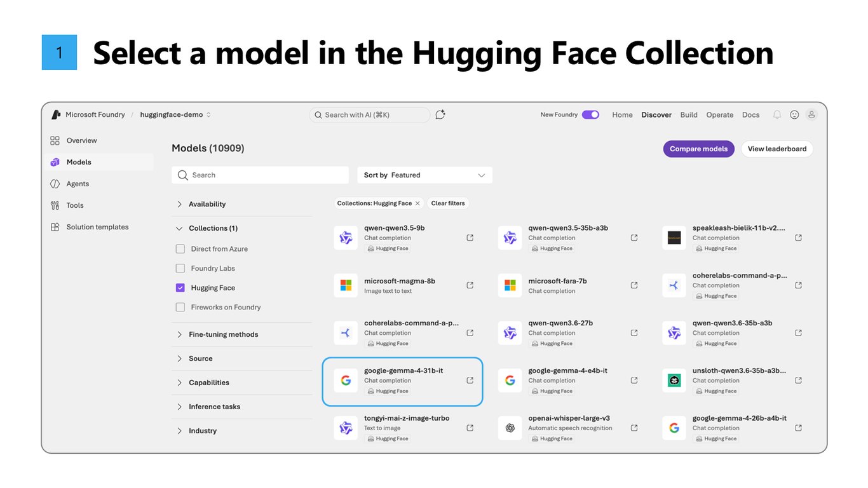This screenshot has height=488, width=868.
Task: Open Solution templates in the sidebar
Action: [99, 227]
